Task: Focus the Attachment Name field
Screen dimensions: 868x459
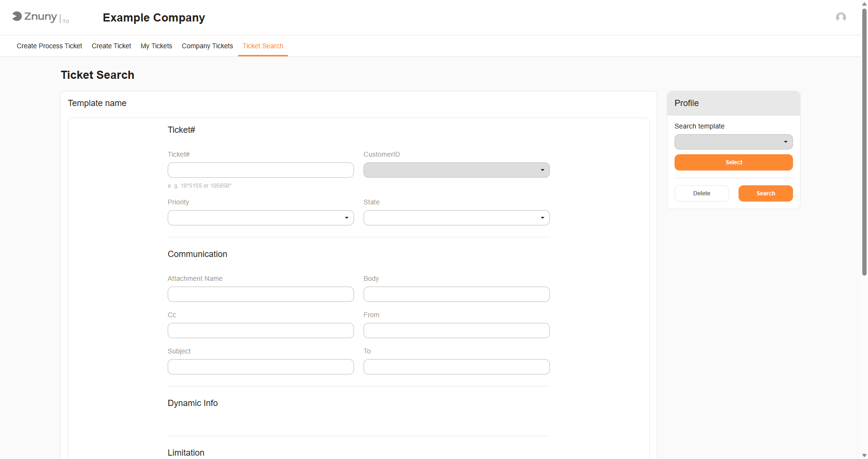Action: [x=260, y=294]
